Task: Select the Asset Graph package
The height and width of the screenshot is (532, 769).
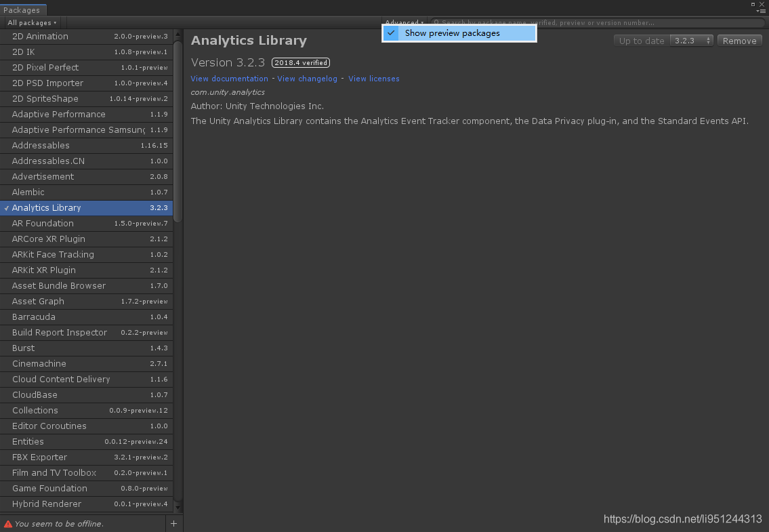Action: click(x=86, y=302)
